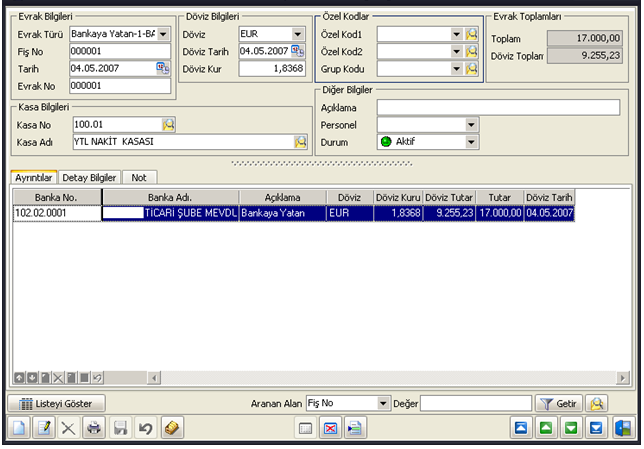Click the yellow eraser icon
The width and height of the screenshot is (644, 449).
coord(172,428)
